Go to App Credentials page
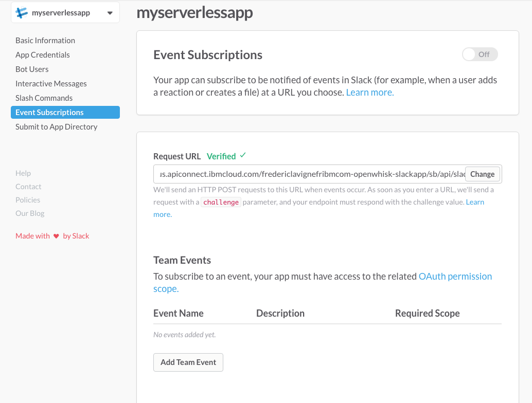Screen dimensions: 532x403 [x=42, y=55]
